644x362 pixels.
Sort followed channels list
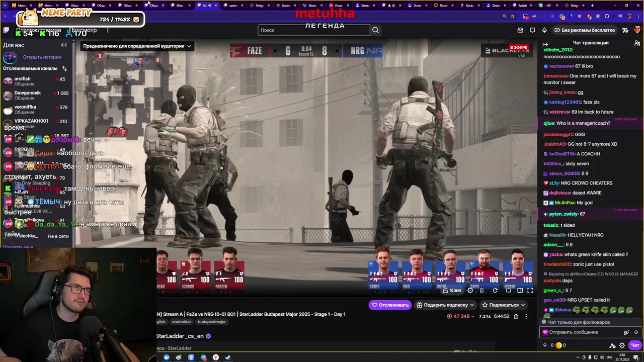pos(64,68)
